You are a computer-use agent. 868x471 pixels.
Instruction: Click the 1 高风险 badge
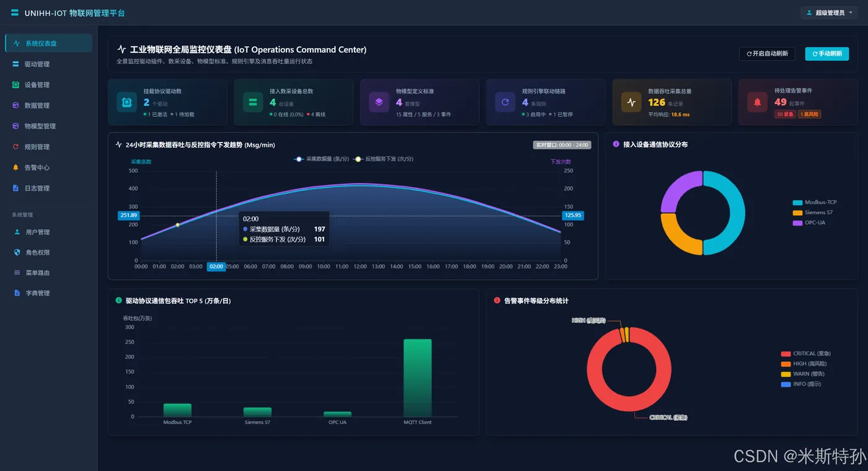coord(810,114)
